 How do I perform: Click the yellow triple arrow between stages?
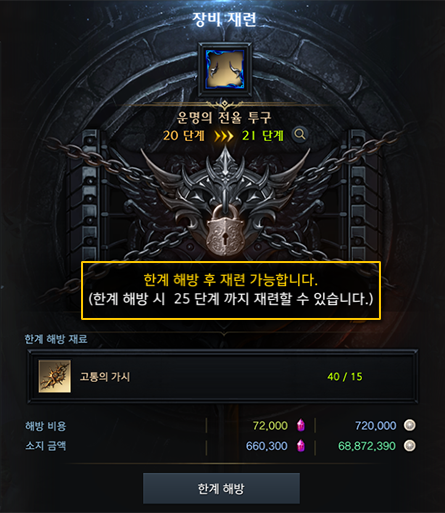click(x=223, y=136)
